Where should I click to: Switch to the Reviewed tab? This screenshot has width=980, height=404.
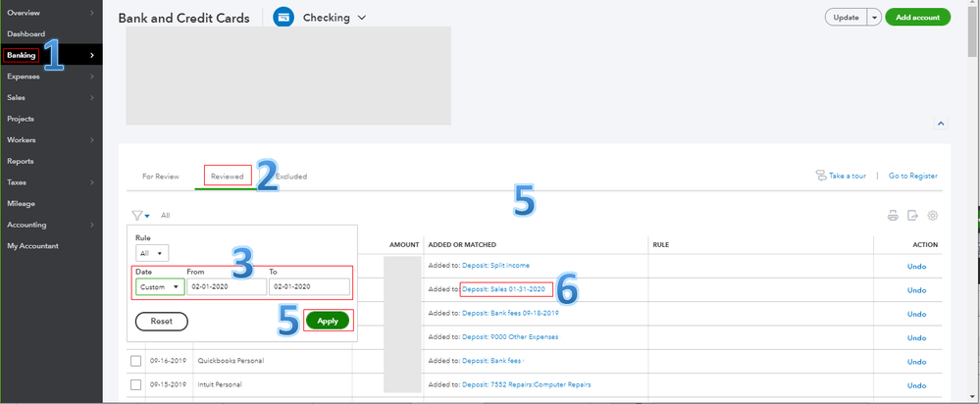point(227,177)
